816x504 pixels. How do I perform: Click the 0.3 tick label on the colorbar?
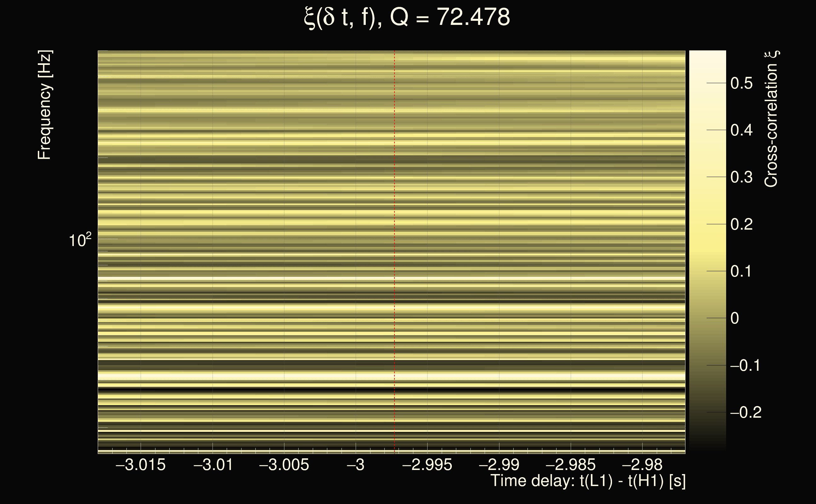[741, 177]
